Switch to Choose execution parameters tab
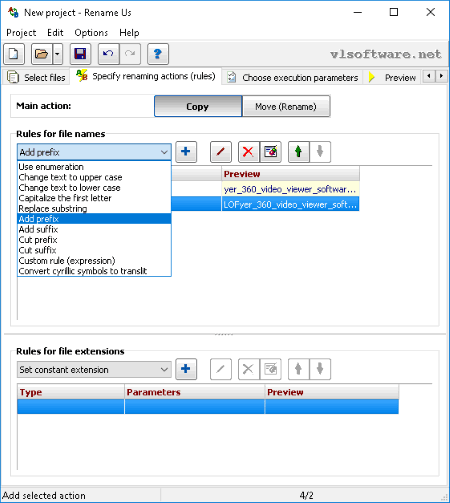Image resolution: width=450 pixels, height=503 pixels. 293,77
